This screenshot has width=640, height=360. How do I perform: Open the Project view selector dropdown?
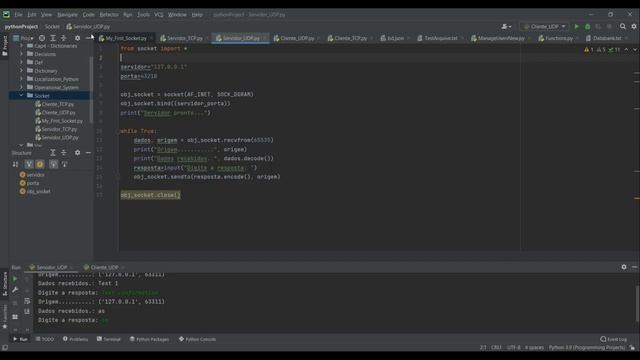(23, 38)
